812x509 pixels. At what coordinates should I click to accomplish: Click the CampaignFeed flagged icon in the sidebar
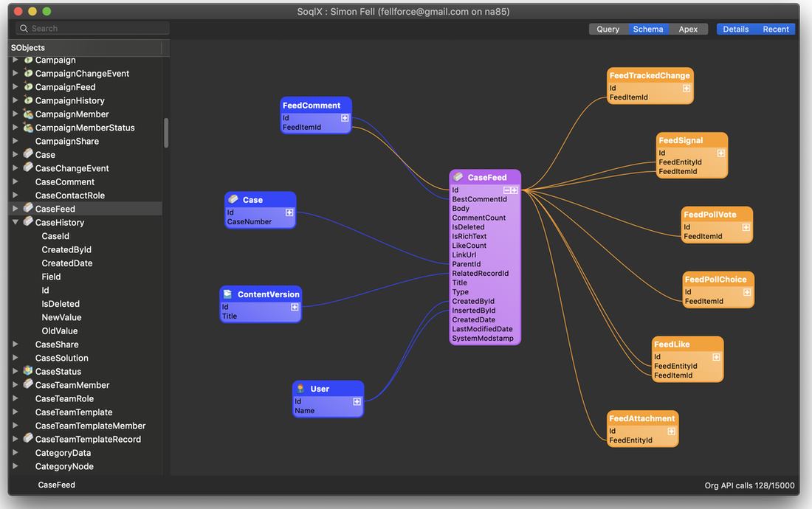[27, 86]
